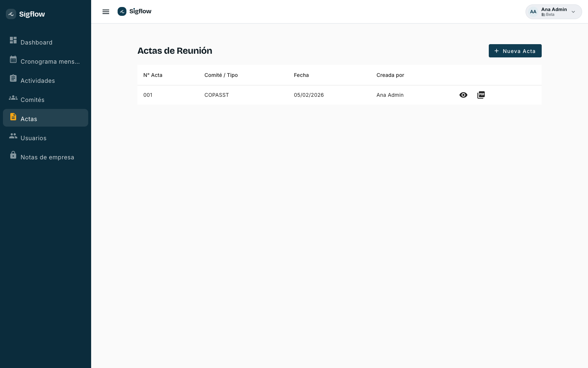Click the Sigflow logo in top bar
The width and height of the screenshot is (588, 368).
tap(135, 11)
